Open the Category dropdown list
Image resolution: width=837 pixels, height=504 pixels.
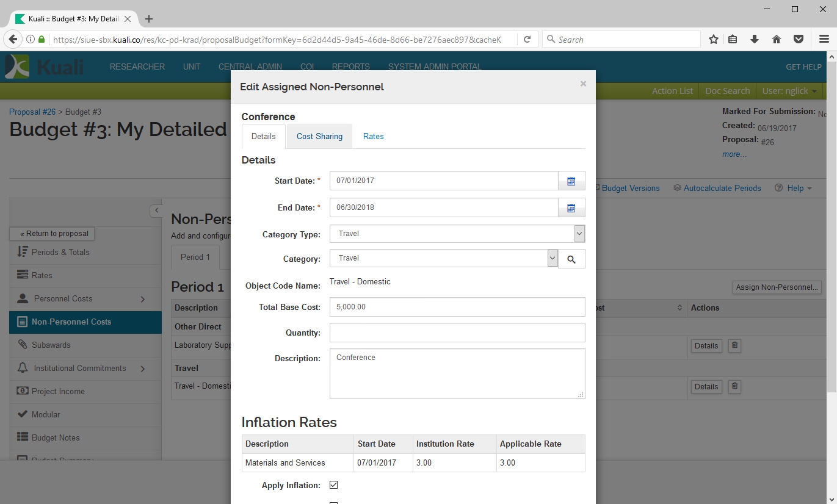(552, 258)
